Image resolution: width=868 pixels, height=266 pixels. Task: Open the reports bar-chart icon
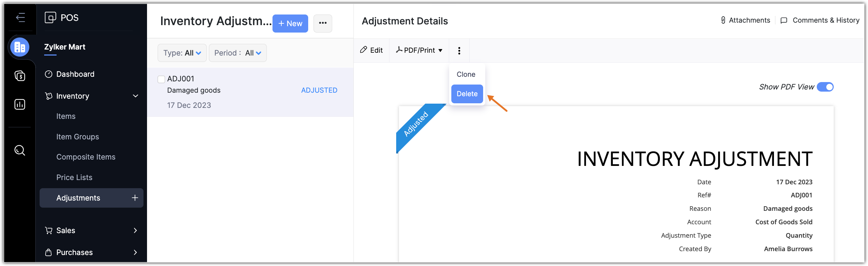pyautogui.click(x=19, y=104)
